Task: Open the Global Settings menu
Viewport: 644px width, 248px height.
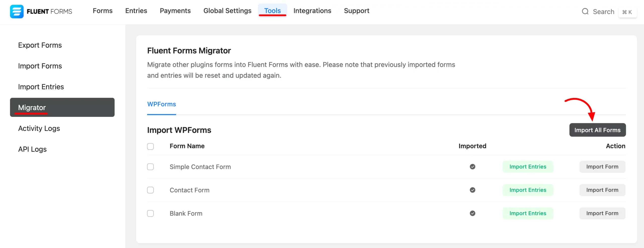Action: [227, 11]
